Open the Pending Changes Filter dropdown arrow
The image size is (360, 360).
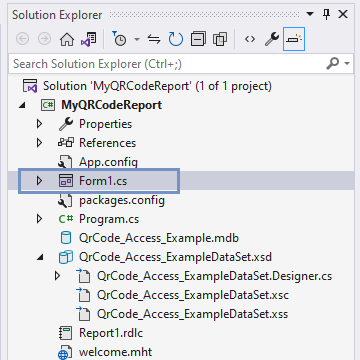coord(137,40)
